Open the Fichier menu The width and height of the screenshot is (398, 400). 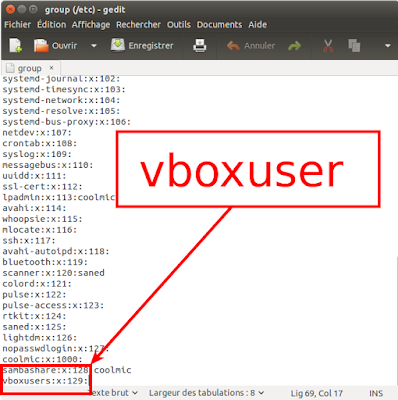click(x=17, y=25)
